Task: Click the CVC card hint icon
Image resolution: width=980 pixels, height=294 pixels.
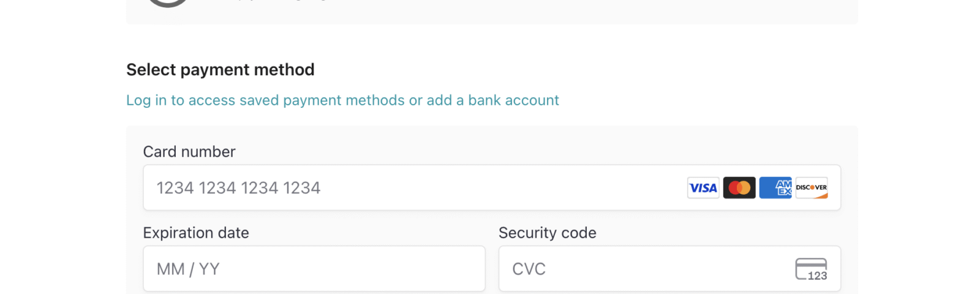Action: pos(811,269)
